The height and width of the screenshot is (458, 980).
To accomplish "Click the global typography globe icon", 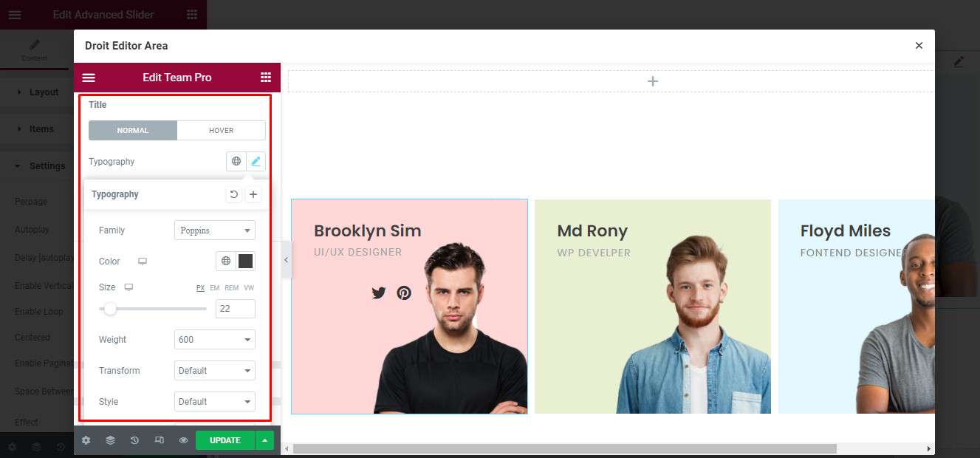I will [236, 161].
